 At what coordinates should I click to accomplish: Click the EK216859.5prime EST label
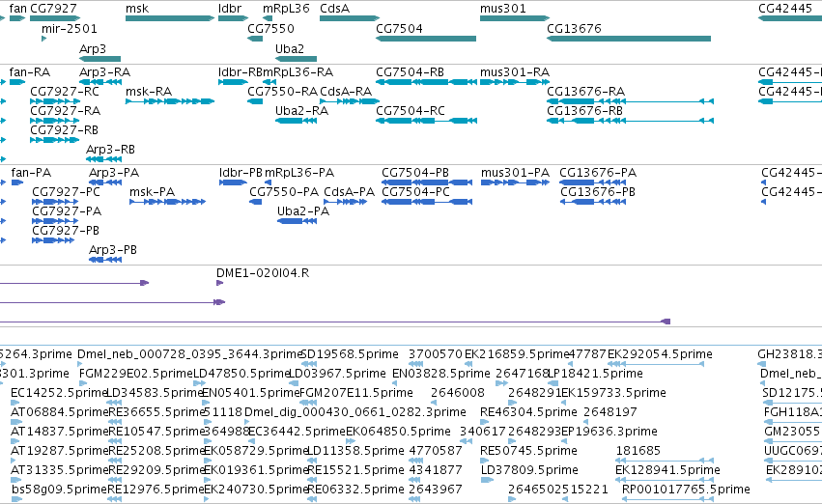tap(517, 354)
